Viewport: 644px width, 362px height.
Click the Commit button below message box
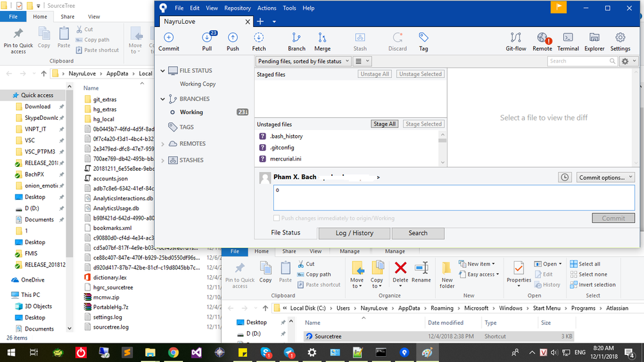coord(613,218)
